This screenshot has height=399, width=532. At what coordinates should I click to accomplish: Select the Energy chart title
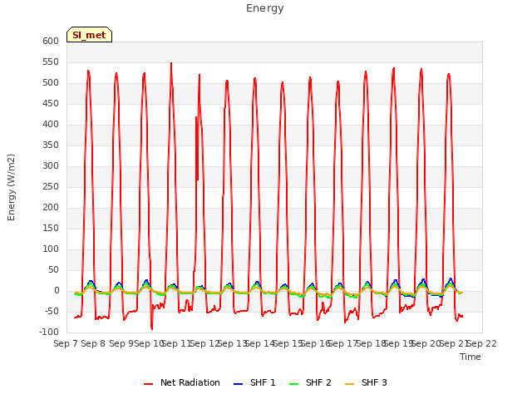[x=265, y=8]
